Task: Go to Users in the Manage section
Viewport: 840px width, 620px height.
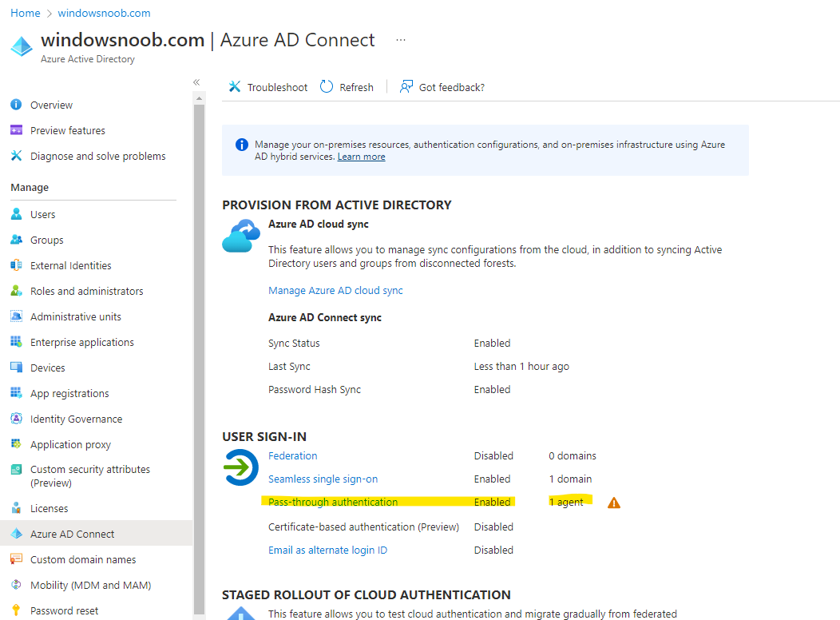Action: pos(43,214)
